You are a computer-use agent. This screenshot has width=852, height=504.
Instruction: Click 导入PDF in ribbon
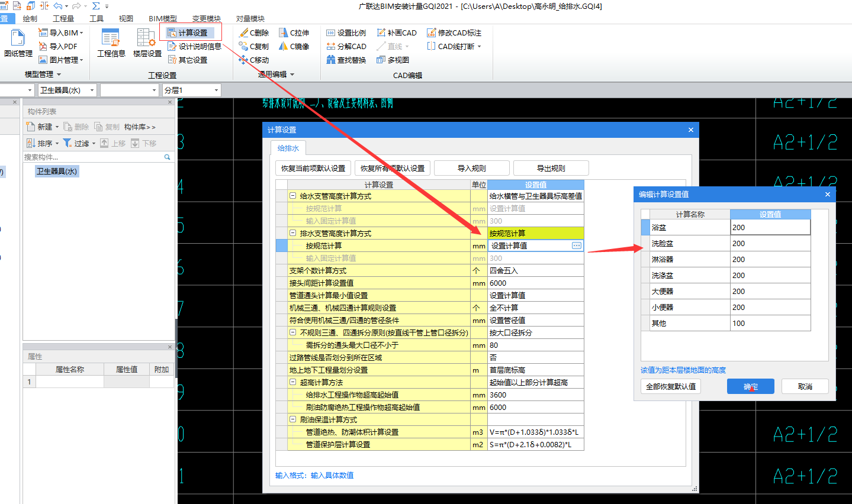(58, 46)
